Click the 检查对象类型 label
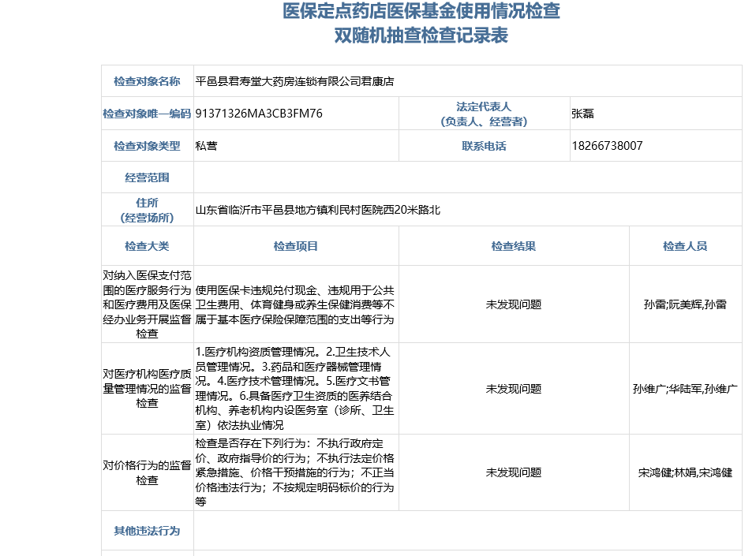 [147, 146]
